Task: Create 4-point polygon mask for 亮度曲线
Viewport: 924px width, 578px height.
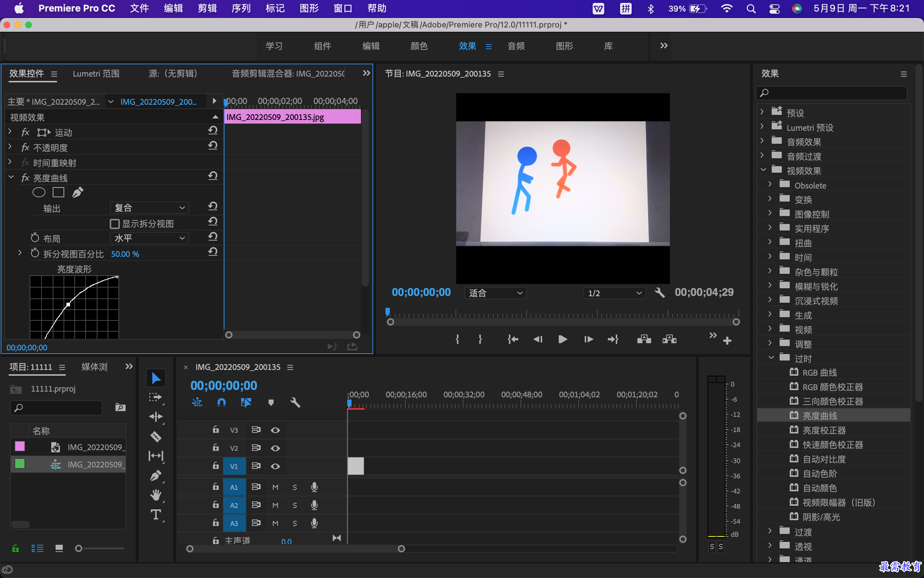Action: (x=58, y=192)
